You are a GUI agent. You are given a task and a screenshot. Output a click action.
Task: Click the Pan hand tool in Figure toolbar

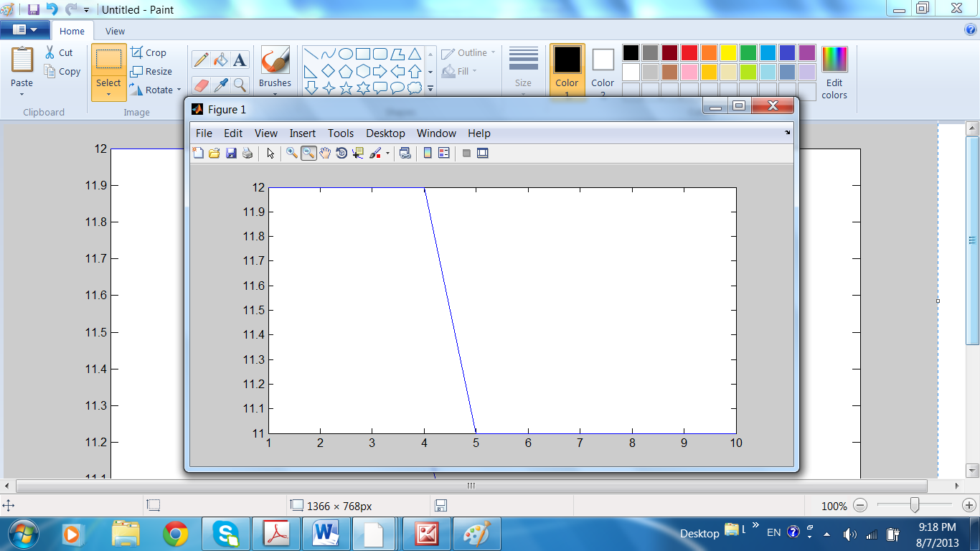325,153
